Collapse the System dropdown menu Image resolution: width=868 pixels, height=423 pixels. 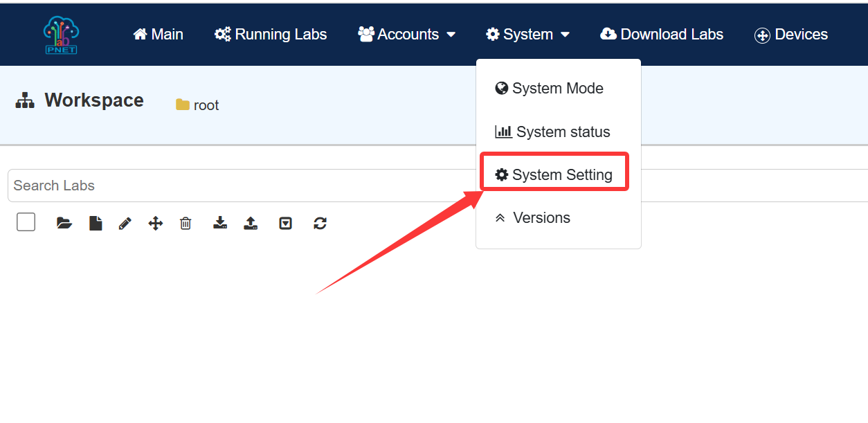click(527, 35)
